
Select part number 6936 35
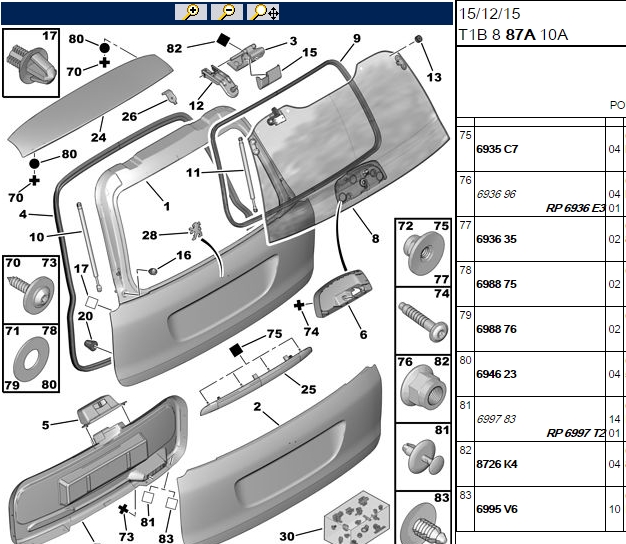coord(496,239)
